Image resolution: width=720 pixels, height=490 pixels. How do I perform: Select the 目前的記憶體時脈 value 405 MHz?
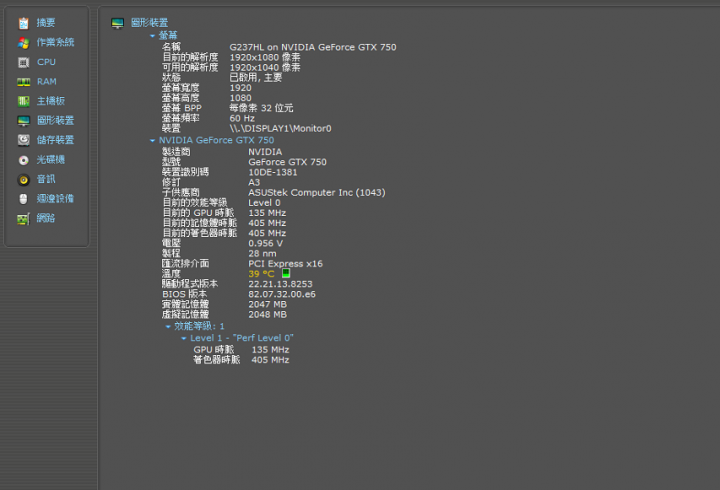267,223
